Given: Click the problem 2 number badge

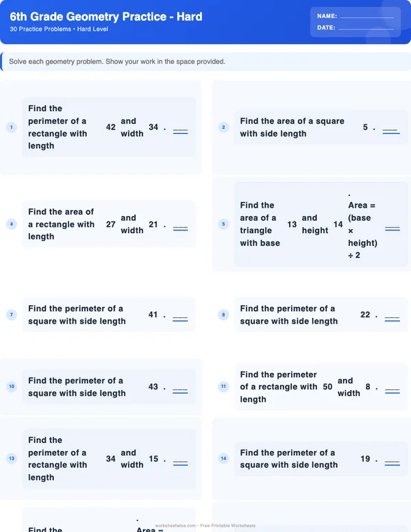Looking at the screenshot, I should pos(223,127).
